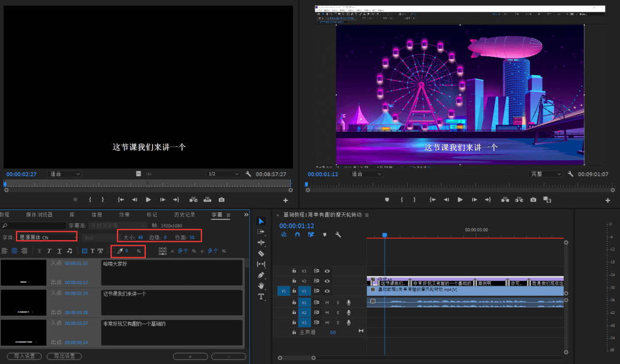620x364 pixels.
Task: Open timeline display settings with the wrench icon
Action: tap(338, 235)
